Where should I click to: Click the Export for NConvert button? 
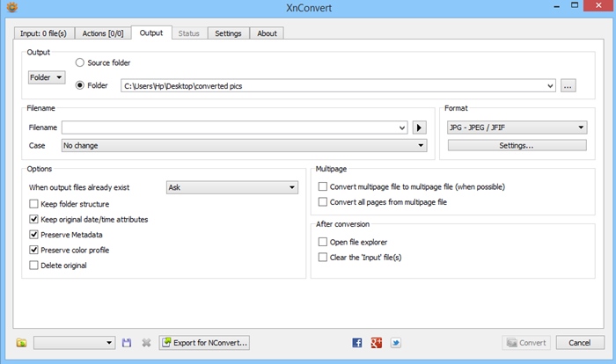click(204, 343)
